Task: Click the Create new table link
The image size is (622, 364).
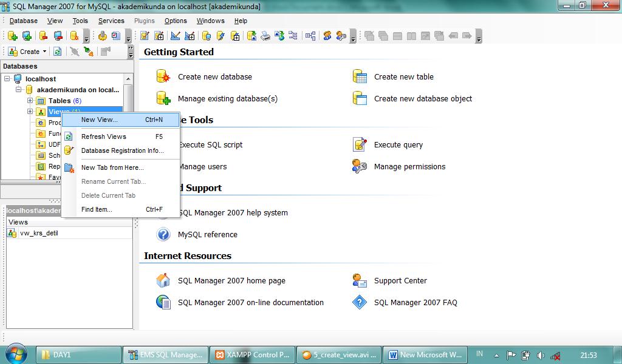Action: 403,77
